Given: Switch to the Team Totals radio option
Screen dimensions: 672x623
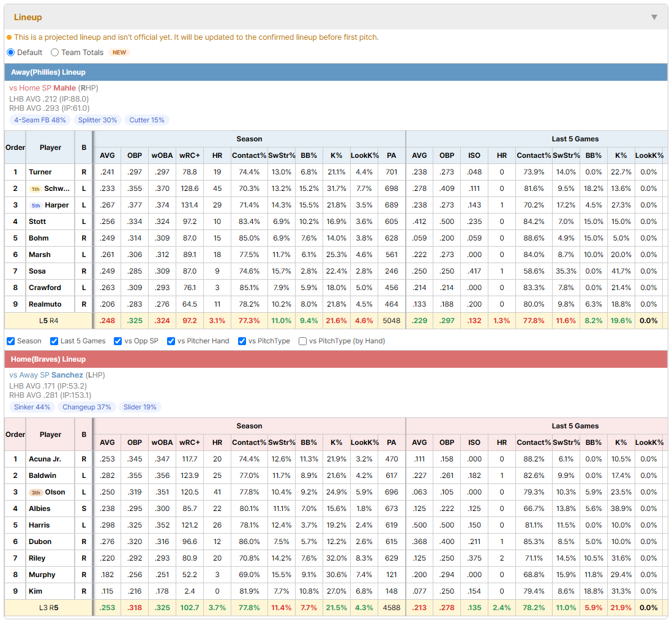Looking at the screenshot, I should pos(54,52).
